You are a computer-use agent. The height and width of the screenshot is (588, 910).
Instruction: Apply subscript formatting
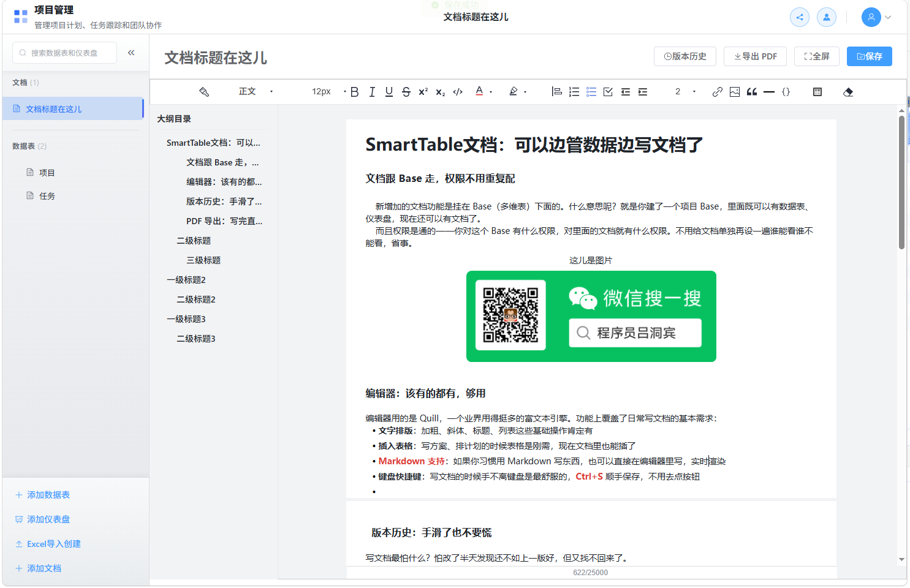(441, 92)
